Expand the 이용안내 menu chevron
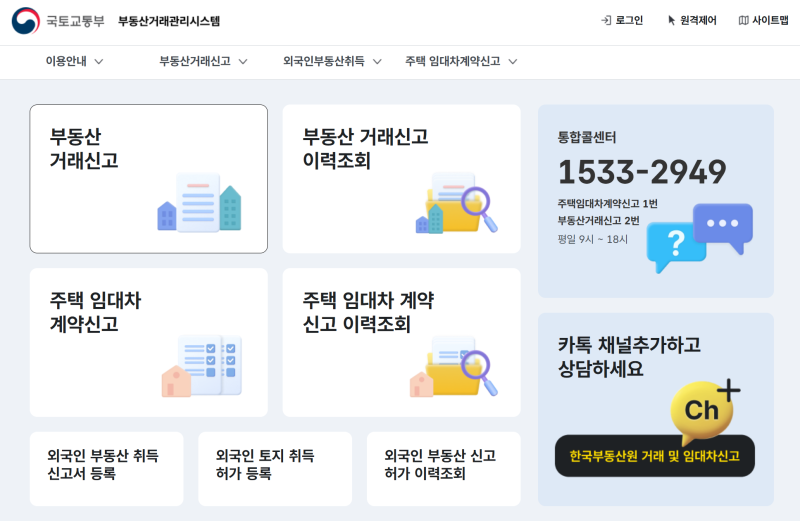 coord(99,62)
